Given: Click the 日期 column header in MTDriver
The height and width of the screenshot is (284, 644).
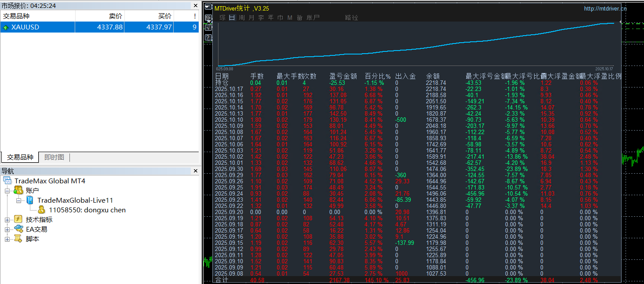Looking at the screenshot, I should tap(222, 76).
